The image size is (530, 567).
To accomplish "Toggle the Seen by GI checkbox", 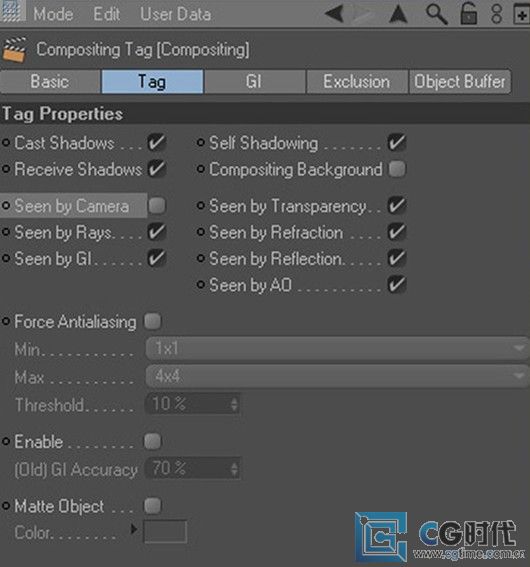I will pyautogui.click(x=157, y=258).
